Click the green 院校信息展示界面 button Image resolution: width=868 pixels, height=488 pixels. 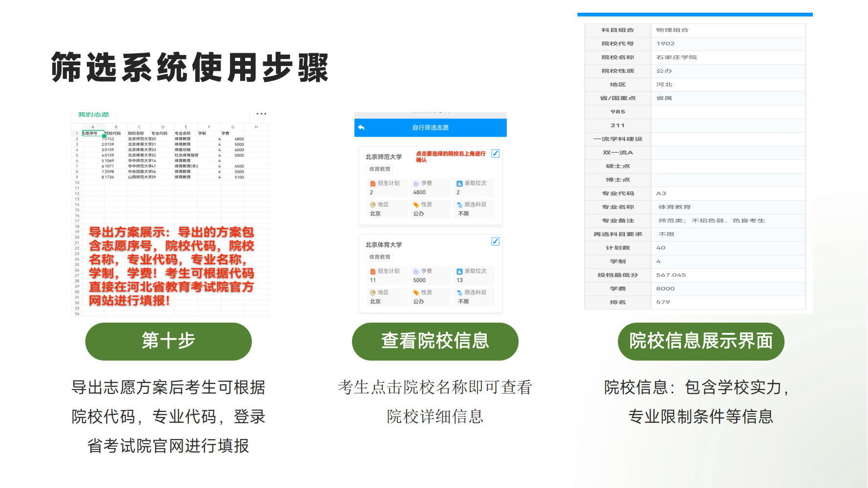pos(701,341)
